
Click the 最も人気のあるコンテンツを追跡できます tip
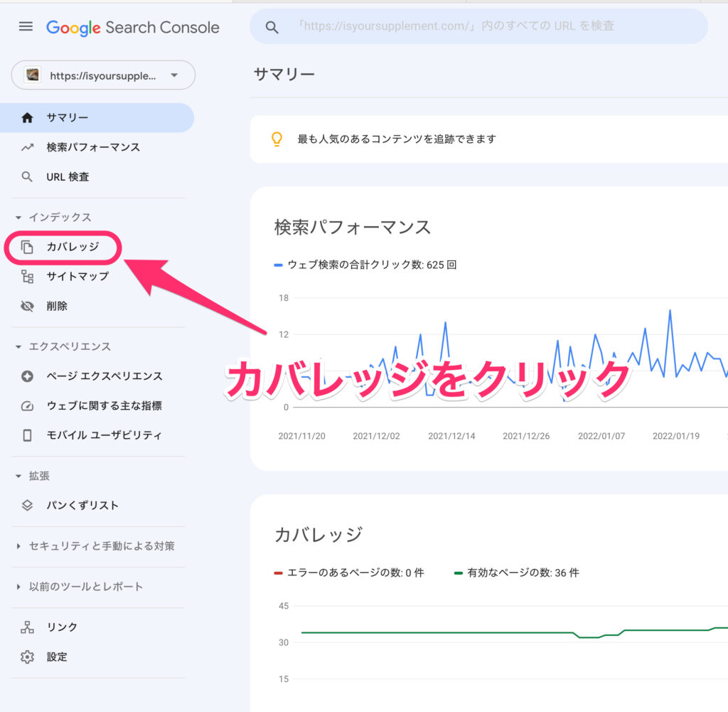point(397,139)
